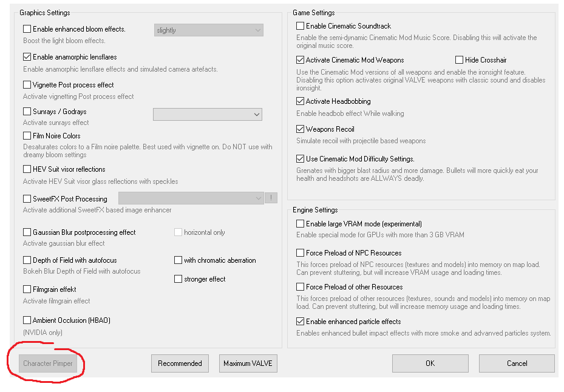Toggle Depth of Field with autofocus
Image resolution: width=564 pixels, height=392 pixels.
[x=27, y=260]
